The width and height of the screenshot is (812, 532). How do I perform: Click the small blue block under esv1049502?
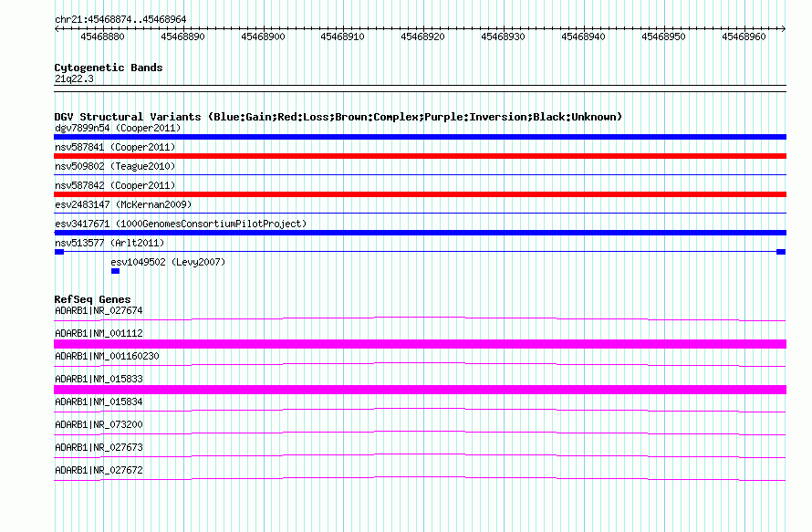click(x=116, y=271)
